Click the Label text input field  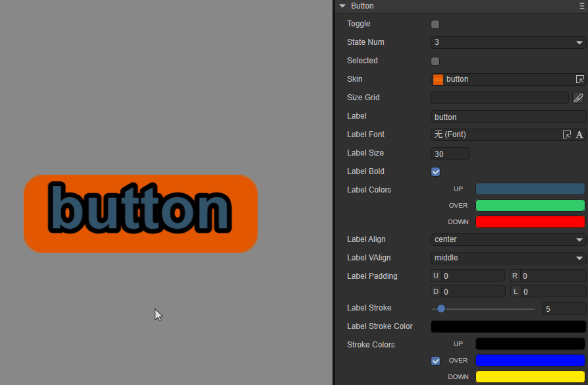508,117
